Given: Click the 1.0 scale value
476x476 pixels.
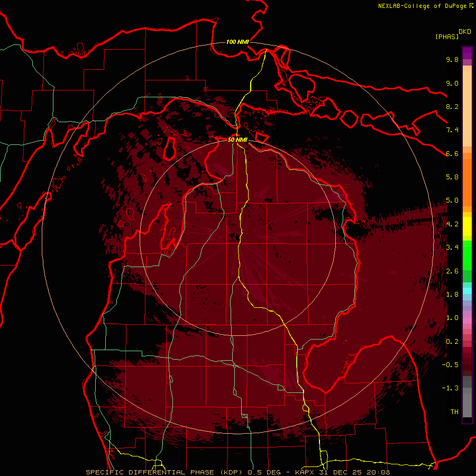Looking at the screenshot, I should [452, 318].
